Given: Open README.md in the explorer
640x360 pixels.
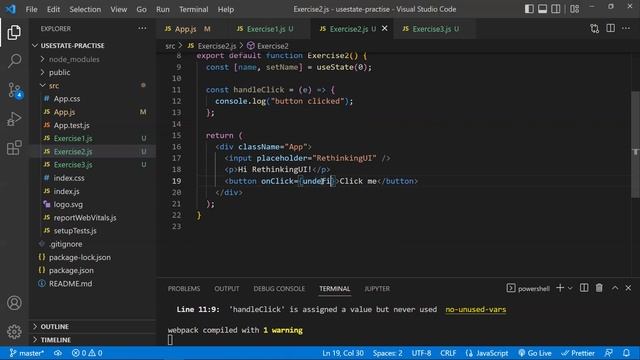Looking at the screenshot, I should point(93,283).
